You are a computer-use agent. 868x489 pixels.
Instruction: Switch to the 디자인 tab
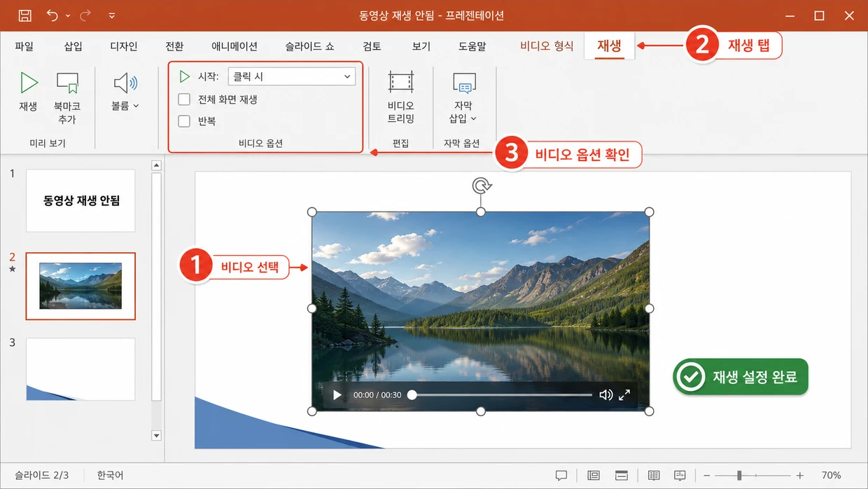(x=124, y=46)
